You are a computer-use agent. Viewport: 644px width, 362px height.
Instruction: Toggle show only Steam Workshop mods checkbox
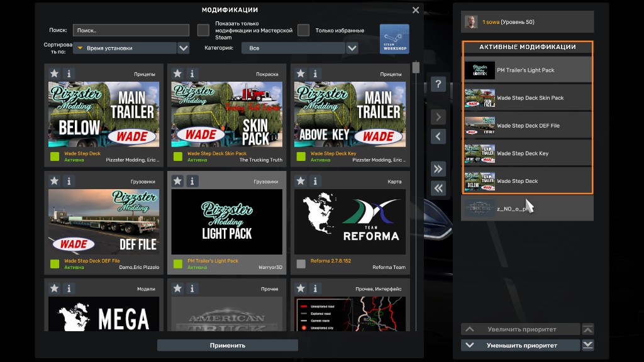(203, 30)
